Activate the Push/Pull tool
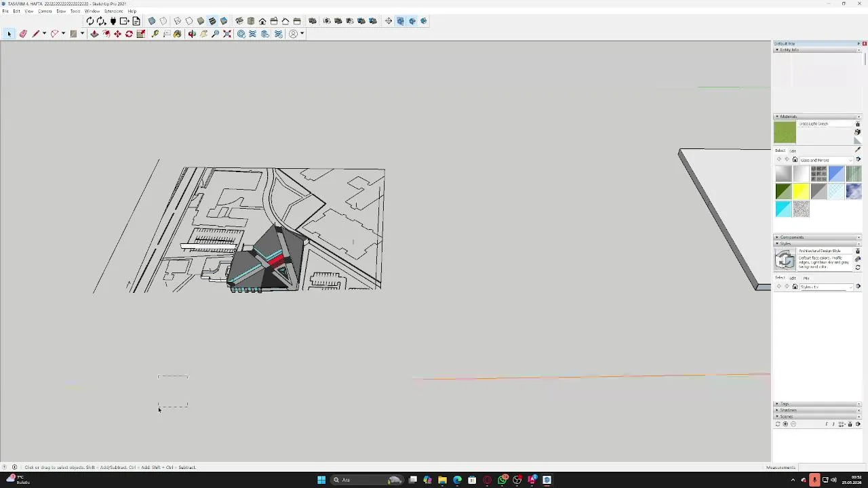 click(x=94, y=34)
